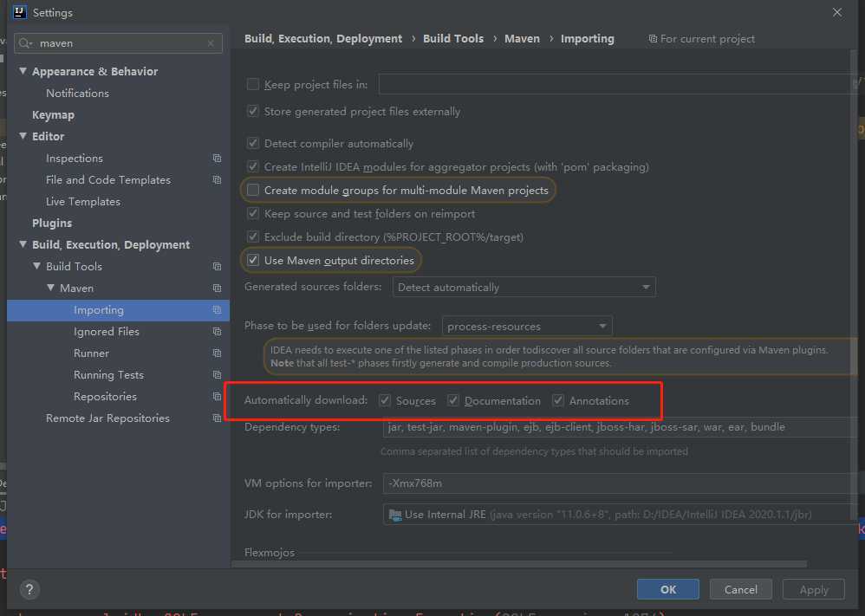The width and height of the screenshot is (865, 616).
Task: Click the 'Dependency types' text field
Action: pos(620,427)
